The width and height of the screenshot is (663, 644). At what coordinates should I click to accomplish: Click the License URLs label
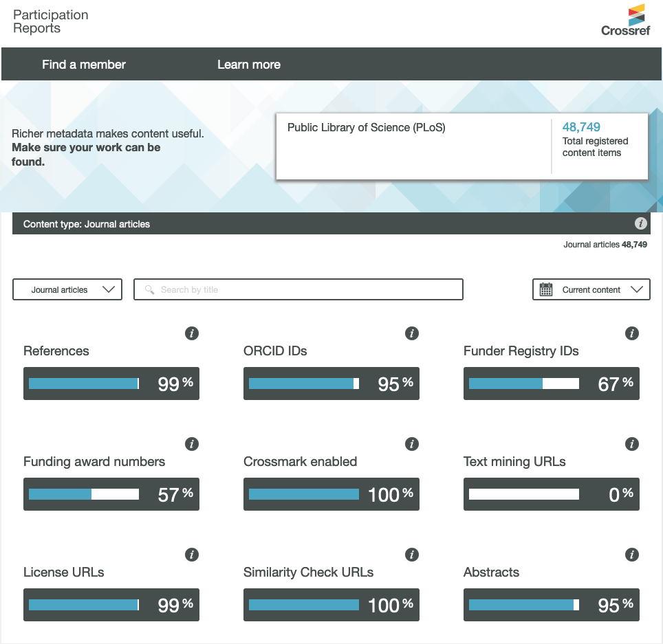click(x=64, y=572)
